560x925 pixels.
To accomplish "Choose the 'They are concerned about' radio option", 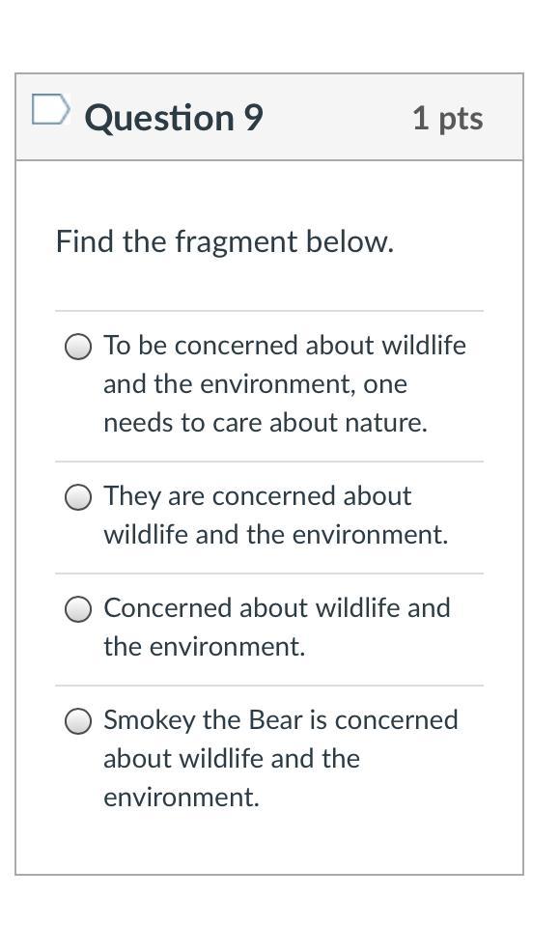I will [x=78, y=497].
